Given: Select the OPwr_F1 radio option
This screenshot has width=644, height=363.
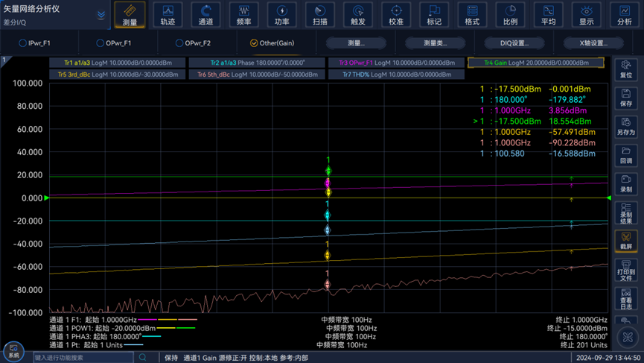Looking at the screenshot, I should [x=114, y=42].
